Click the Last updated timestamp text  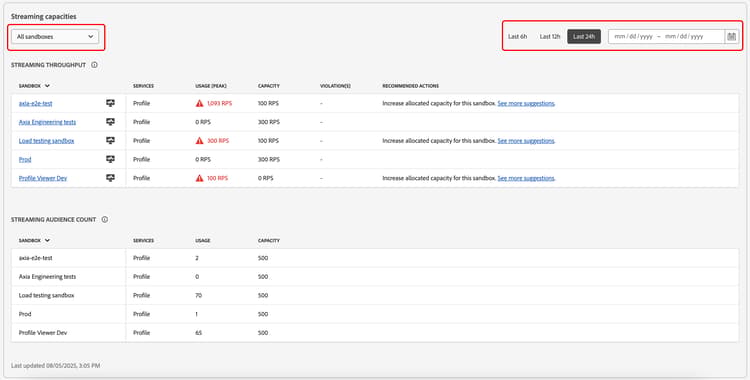[55, 366]
